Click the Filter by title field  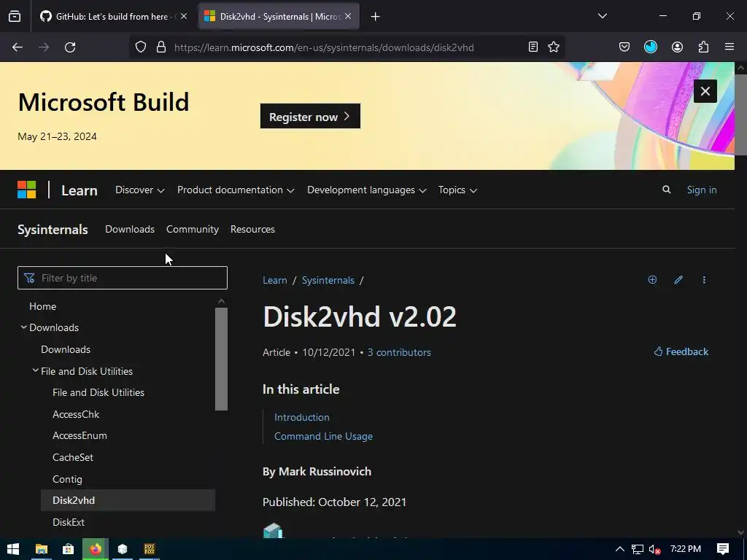[123, 278]
